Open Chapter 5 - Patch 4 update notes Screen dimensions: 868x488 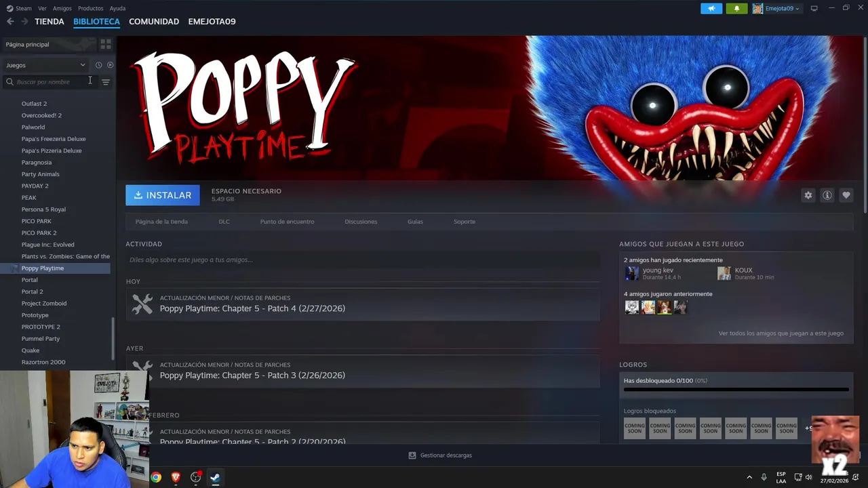click(x=252, y=308)
